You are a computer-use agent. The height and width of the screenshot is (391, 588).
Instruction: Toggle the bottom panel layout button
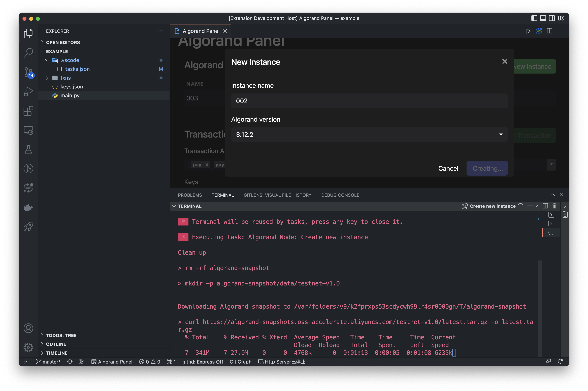(x=543, y=18)
